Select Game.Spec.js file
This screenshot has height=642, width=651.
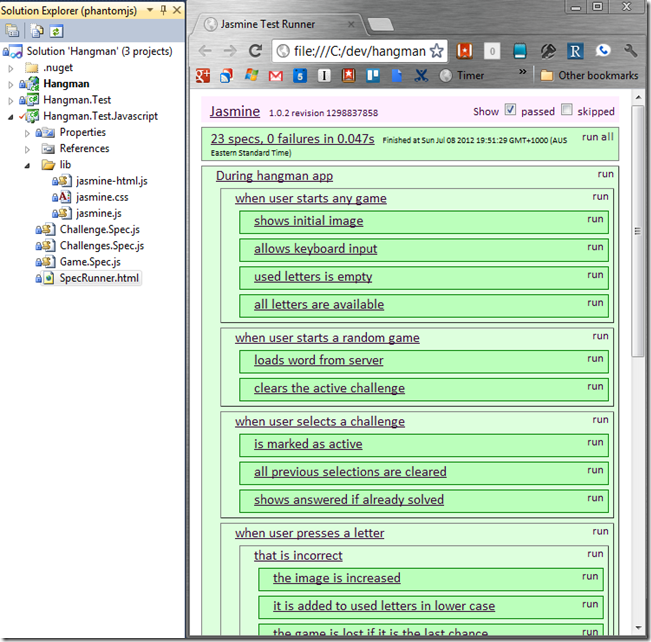coord(90,262)
